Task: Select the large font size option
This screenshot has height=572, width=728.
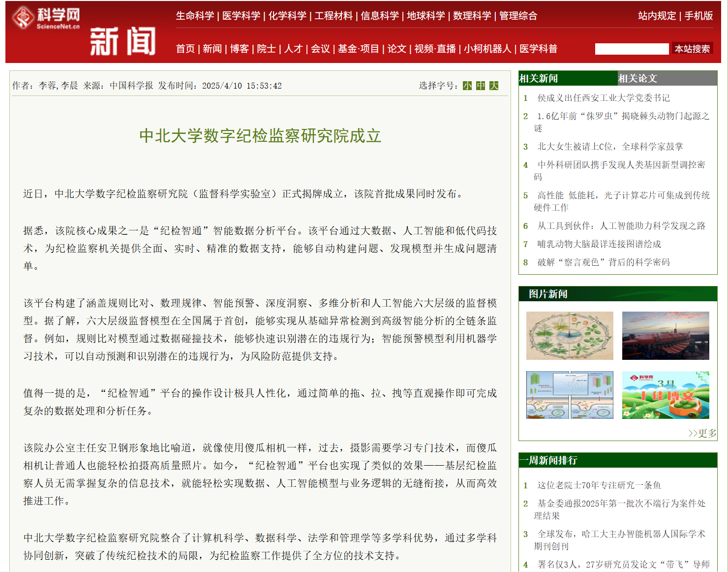Action: (x=494, y=86)
